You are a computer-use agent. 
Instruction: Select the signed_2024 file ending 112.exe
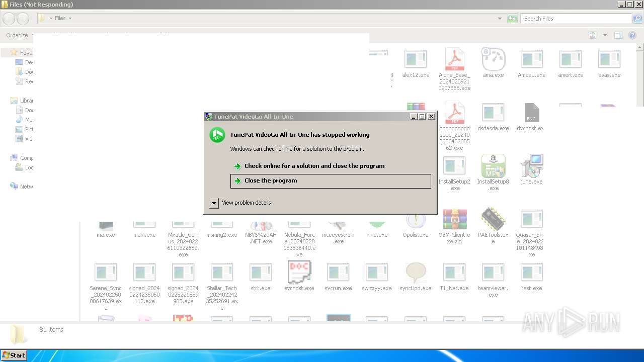[x=144, y=295]
